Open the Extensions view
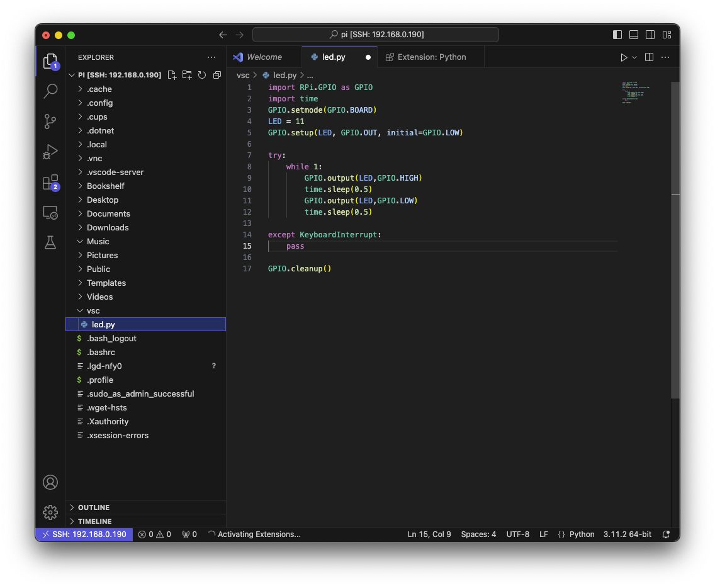 click(x=50, y=183)
